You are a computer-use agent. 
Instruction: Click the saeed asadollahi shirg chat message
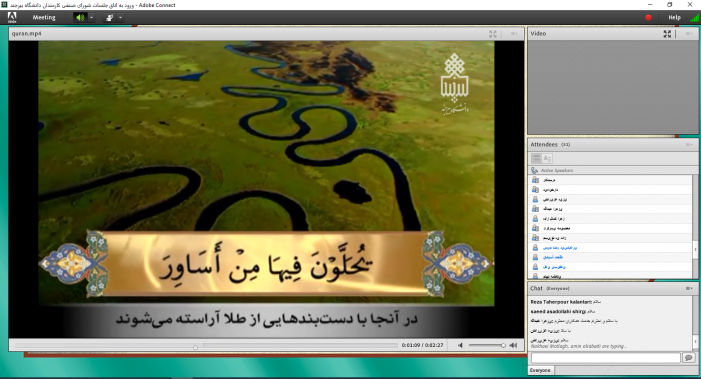coord(563,312)
